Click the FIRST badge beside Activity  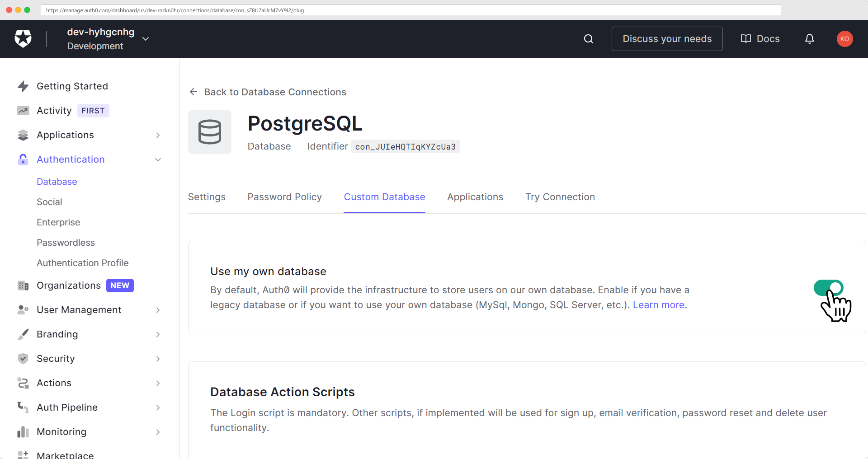point(93,111)
